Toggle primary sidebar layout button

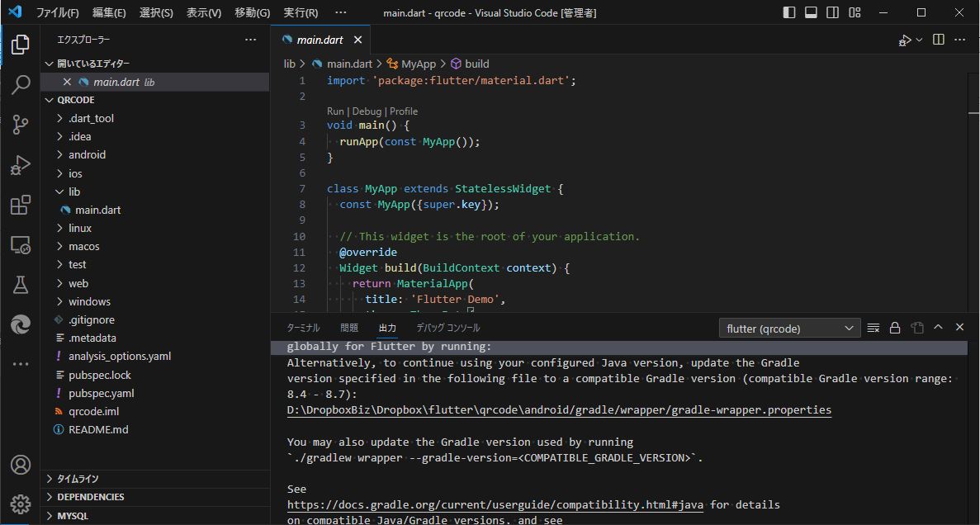(x=789, y=12)
